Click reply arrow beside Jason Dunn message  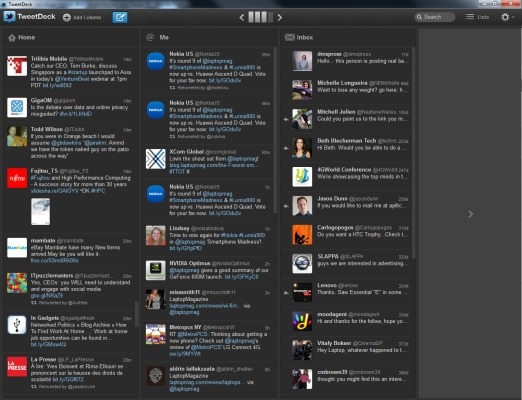coord(286,206)
